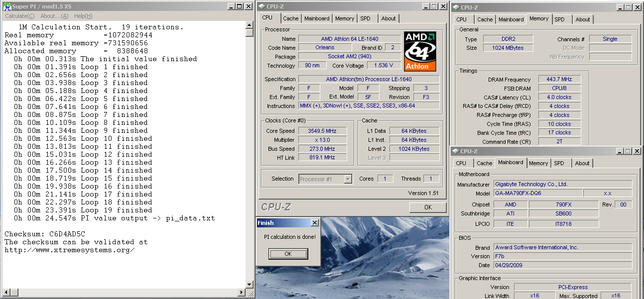Click the Super PI title bar icon
The height and width of the screenshot is (299, 644).
click(6, 6)
